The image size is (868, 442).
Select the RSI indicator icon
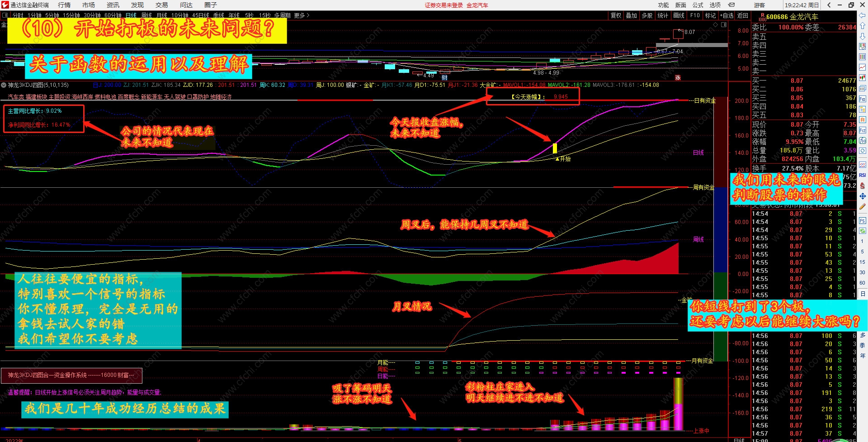click(x=862, y=175)
